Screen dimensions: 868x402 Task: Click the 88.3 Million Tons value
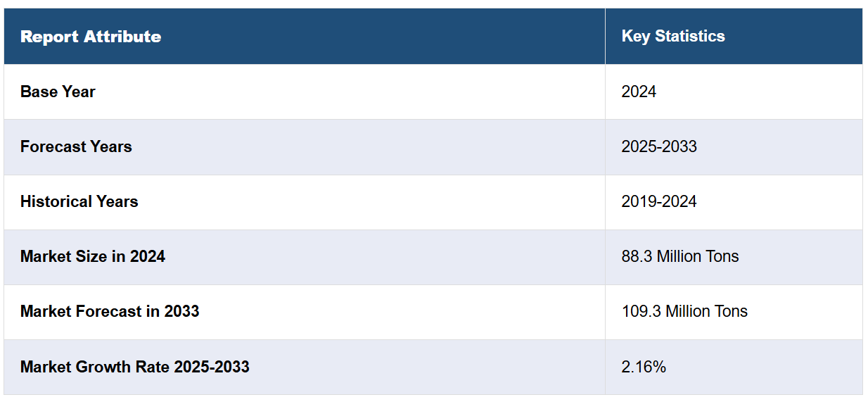point(680,256)
